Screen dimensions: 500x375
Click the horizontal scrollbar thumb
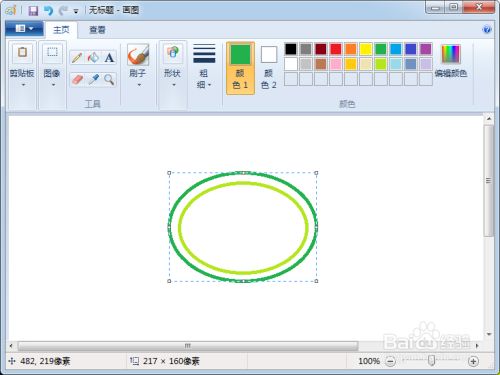[188, 346]
